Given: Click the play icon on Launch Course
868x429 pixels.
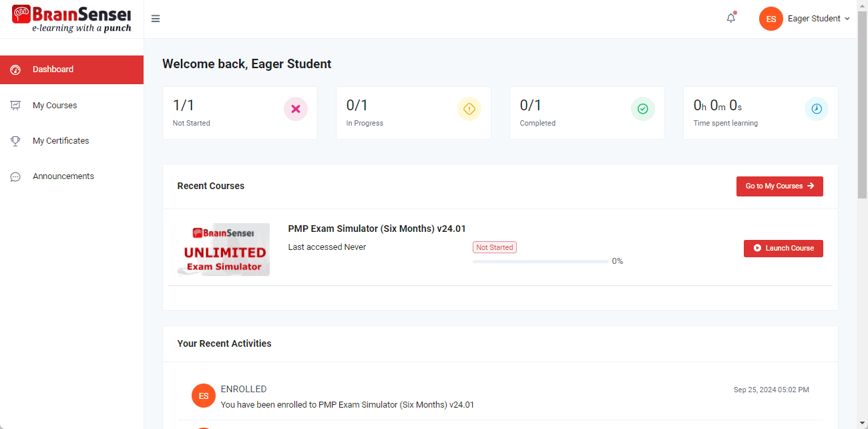Looking at the screenshot, I should pyautogui.click(x=757, y=249).
